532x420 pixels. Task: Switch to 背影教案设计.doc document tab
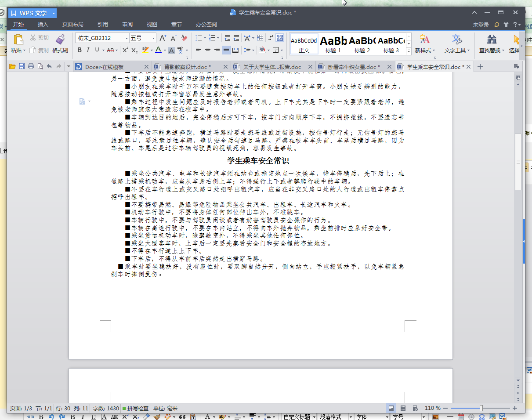point(191,67)
